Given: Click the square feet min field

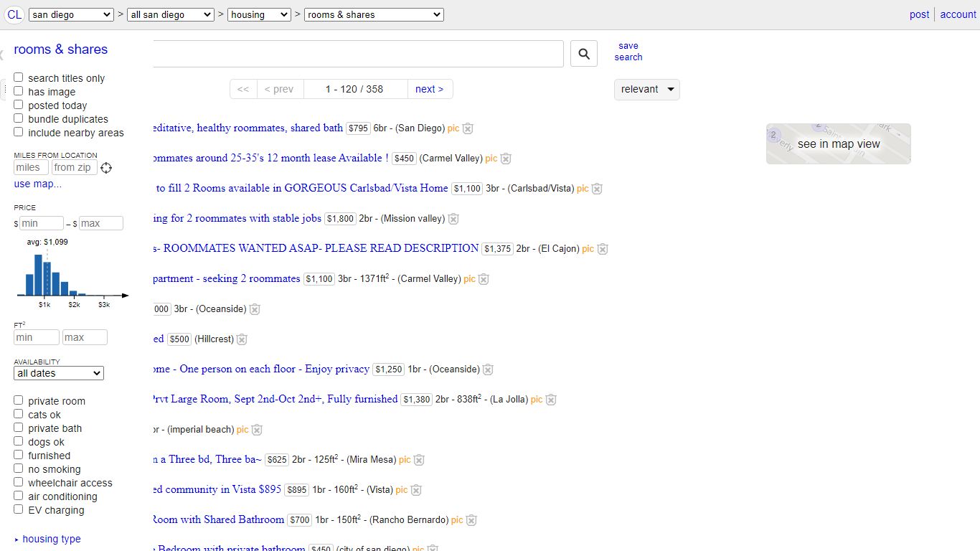Looking at the screenshot, I should point(37,337).
